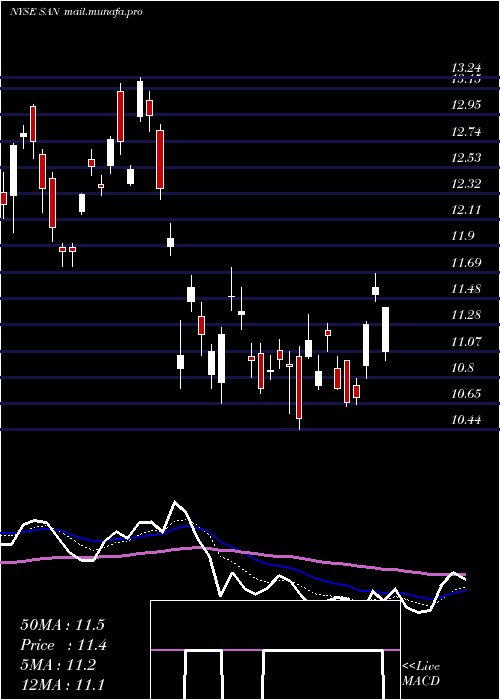Click the 11.48 price axis label
This screenshot has height=700, width=500.
[x=466, y=289]
